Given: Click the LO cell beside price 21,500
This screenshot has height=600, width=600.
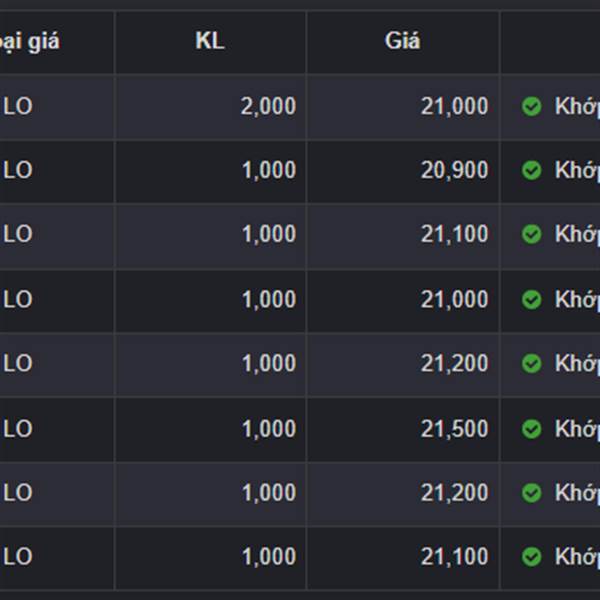Looking at the screenshot, I should [18, 429].
